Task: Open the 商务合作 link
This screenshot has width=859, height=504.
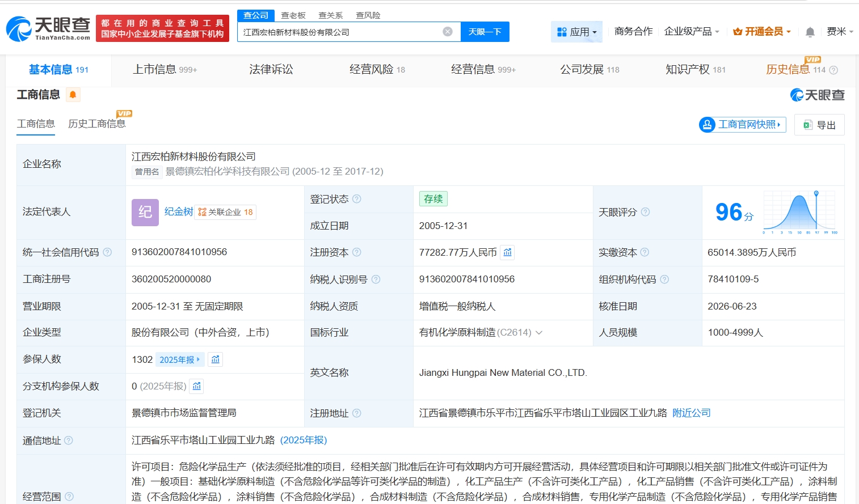Action: (x=633, y=31)
